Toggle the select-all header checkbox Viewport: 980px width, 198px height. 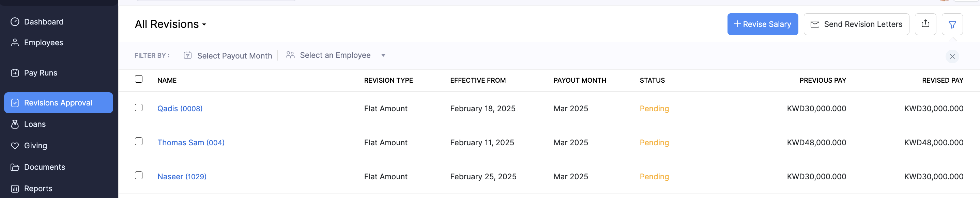pyautogui.click(x=139, y=79)
